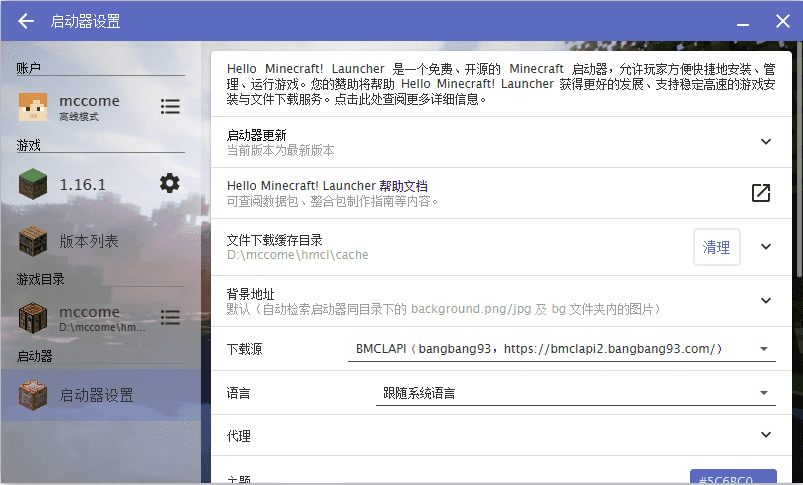Click the command block icon for 启动器设置
Image resolution: width=803 pixels, height=485 pixels.
[33, 395]
